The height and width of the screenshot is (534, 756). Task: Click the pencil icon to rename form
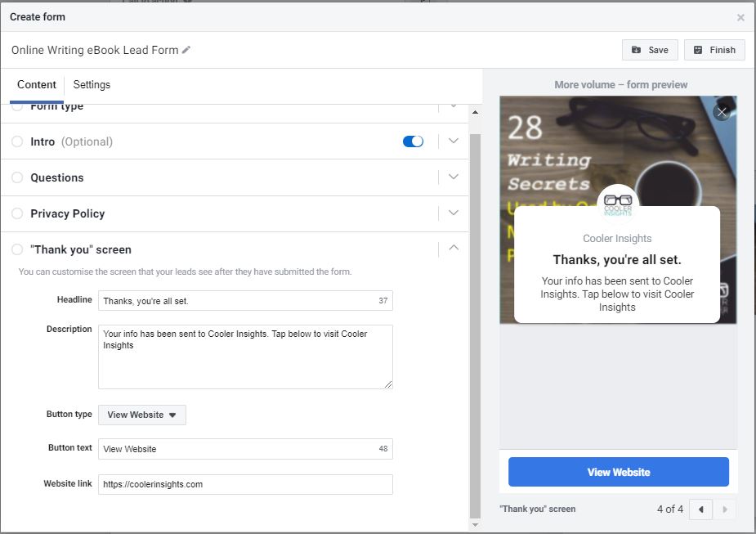[186, 50]
